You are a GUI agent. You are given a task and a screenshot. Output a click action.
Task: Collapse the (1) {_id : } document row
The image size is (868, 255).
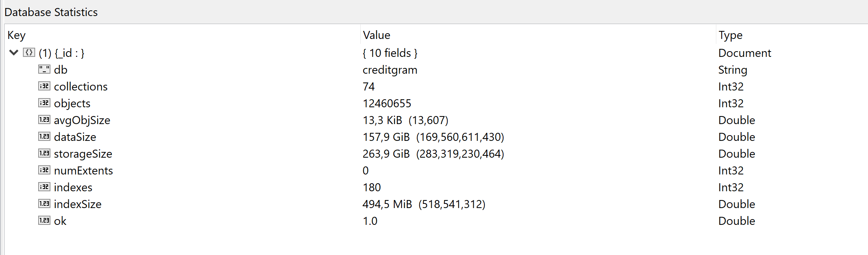tap(14, 53)
